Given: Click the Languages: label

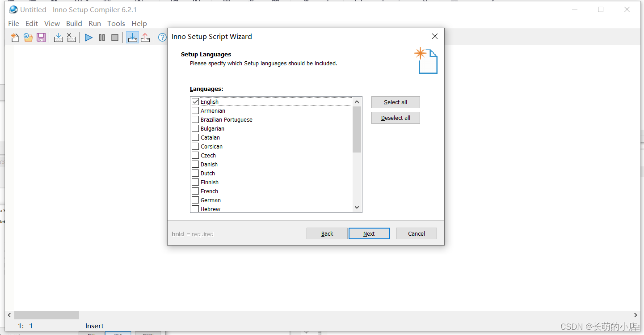Looking at the screenshot, I should 206,89.
